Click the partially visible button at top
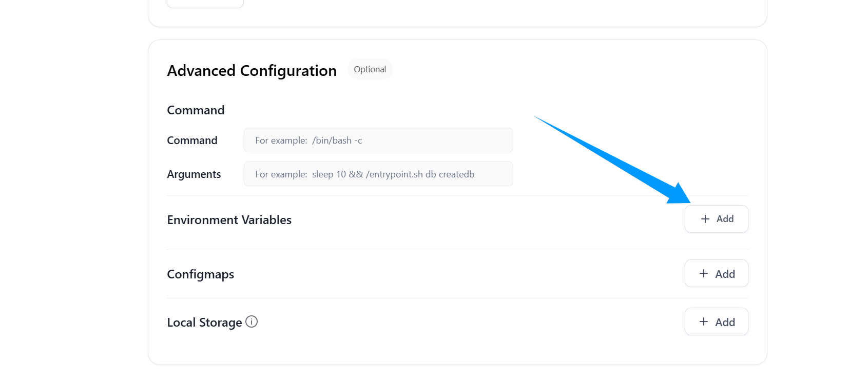The width and height of the screenshot is (868, 383). [205, 4]
